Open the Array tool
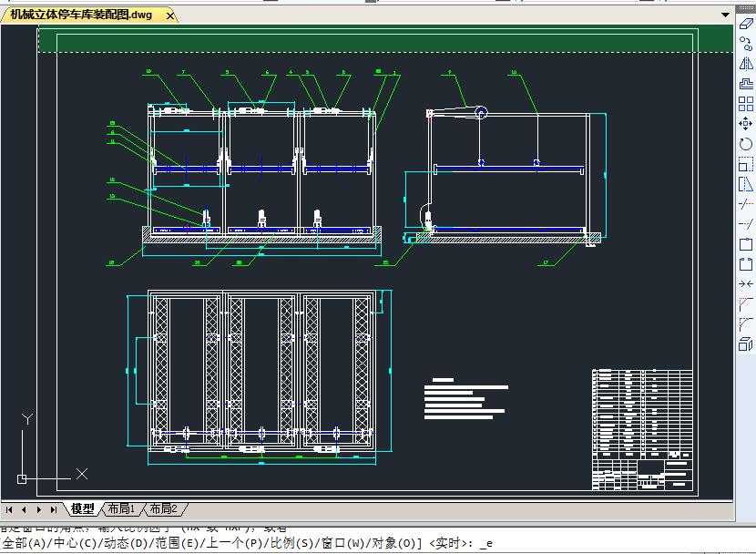 tap(745, 104)
